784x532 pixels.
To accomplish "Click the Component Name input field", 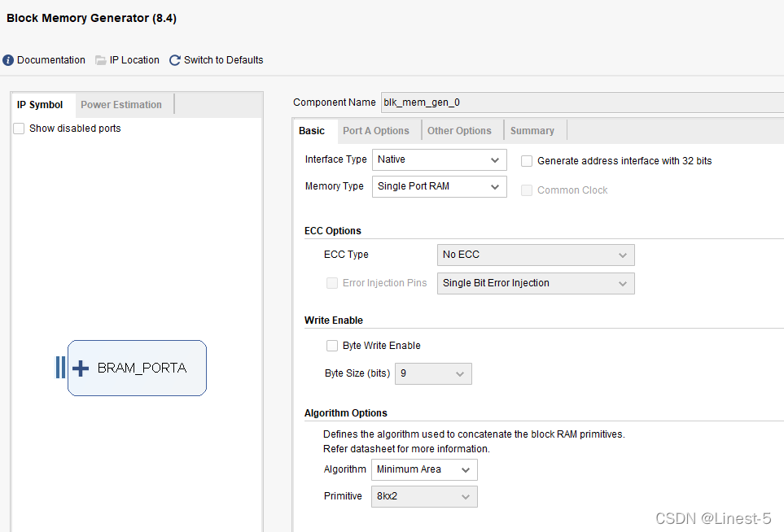I will (582, 102).
